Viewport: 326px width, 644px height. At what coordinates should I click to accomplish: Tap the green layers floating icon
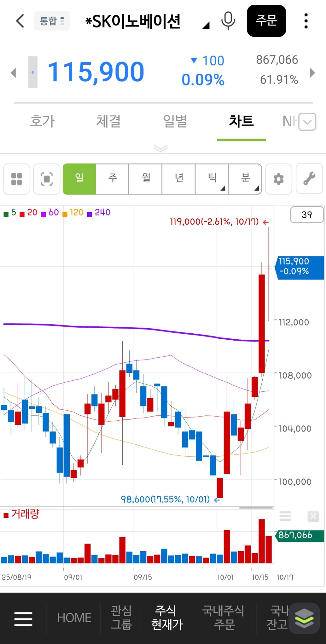click(x=304, y=618)
